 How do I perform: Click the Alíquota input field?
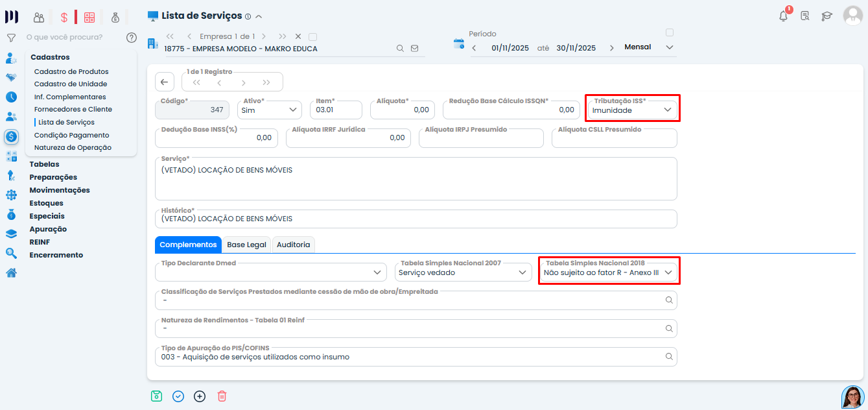point(404,110)
